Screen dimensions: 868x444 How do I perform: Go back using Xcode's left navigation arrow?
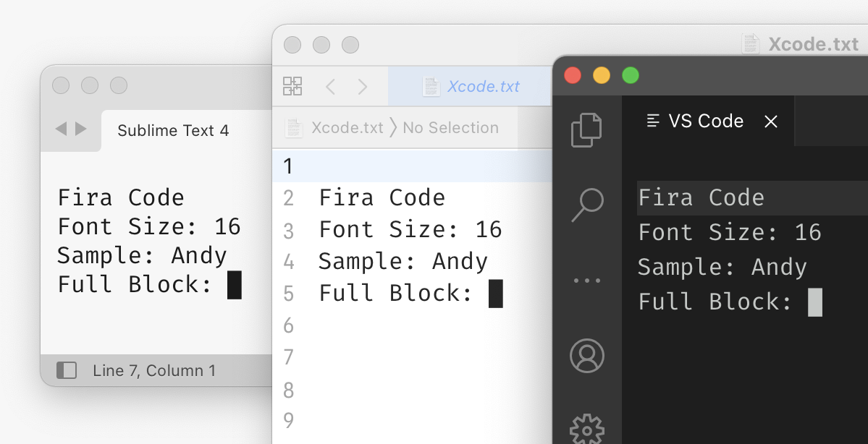click(330, 85)
